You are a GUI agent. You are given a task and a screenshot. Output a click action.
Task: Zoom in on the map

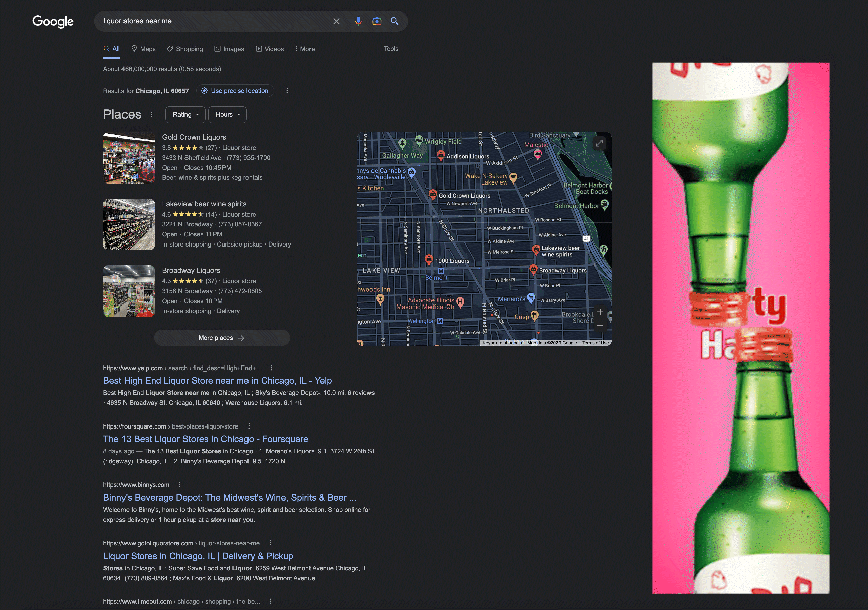(x=600, y=312)
